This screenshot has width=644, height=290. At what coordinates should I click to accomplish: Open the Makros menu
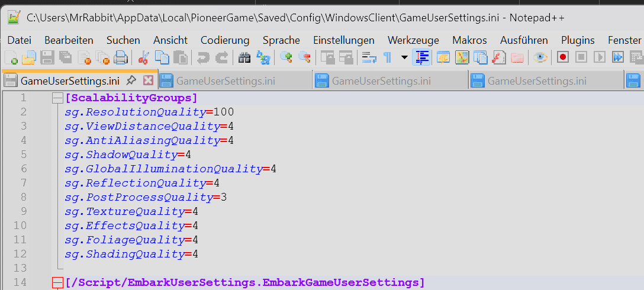coord(469,40)
